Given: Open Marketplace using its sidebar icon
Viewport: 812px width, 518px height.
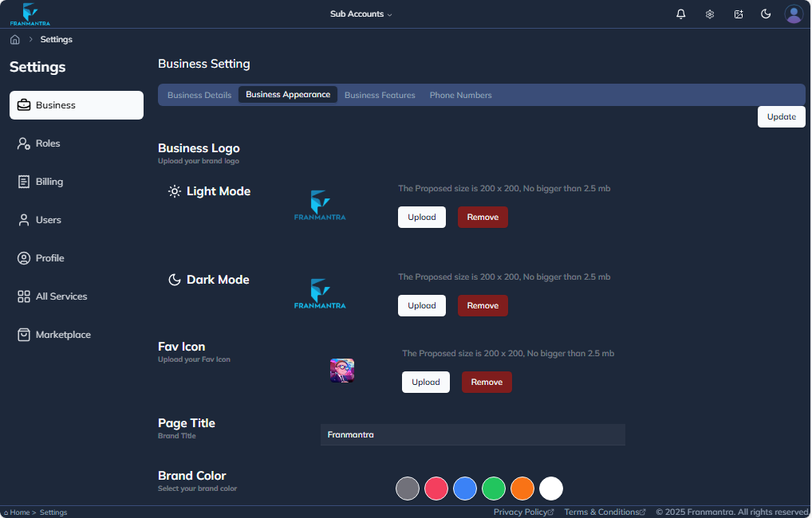Looking at the screenshot, I should pos(22,334).
